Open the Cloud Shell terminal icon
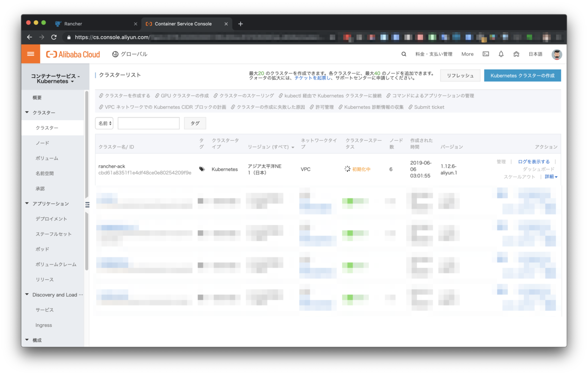The height and width of the screenshot is (375, 588). (x=486, y=54)
